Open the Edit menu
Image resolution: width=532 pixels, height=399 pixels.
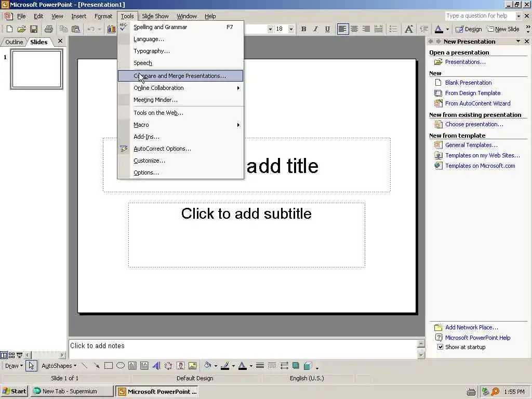click(38, 16)
